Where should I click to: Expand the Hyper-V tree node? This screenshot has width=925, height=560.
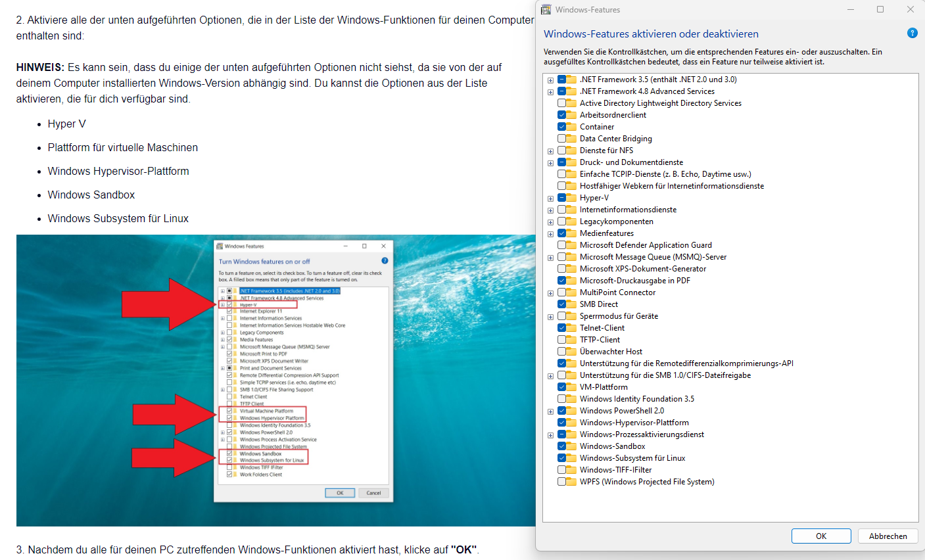coord(550,198)
